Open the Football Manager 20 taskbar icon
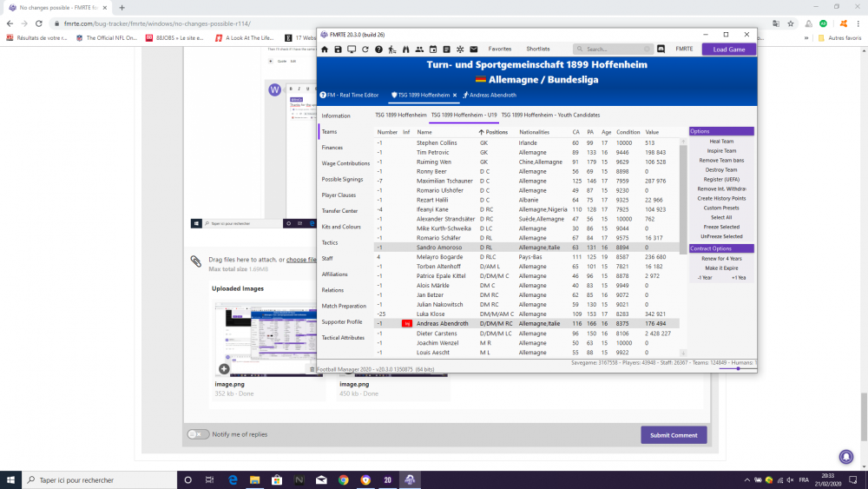The image size is (868, 489). pos(387,480)
